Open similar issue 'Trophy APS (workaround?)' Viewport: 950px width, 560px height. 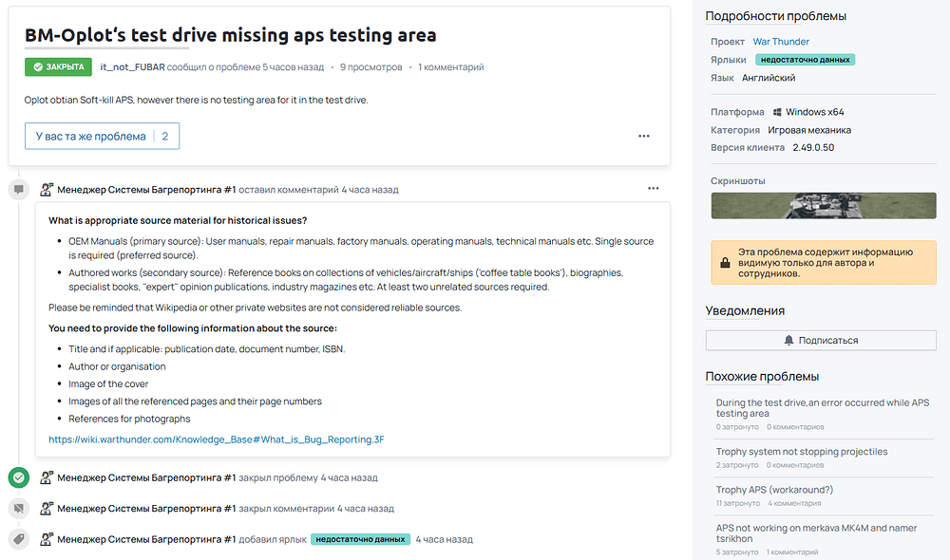point(774,490)
